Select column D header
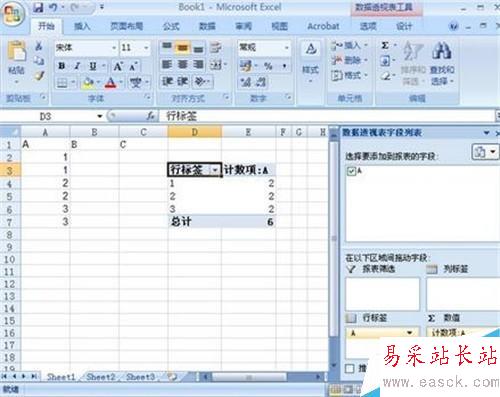Viewport: 500px width, 397px height. [195, 132]
